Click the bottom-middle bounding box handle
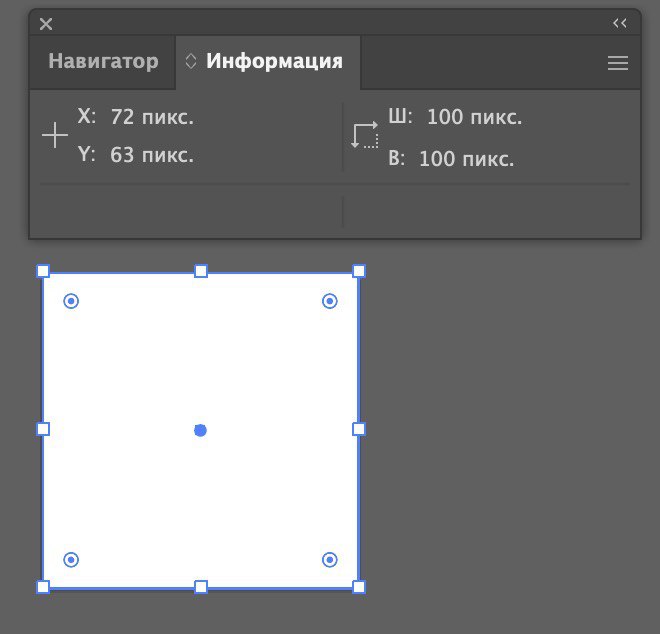 pyautogui.click(x=201, y=587)
